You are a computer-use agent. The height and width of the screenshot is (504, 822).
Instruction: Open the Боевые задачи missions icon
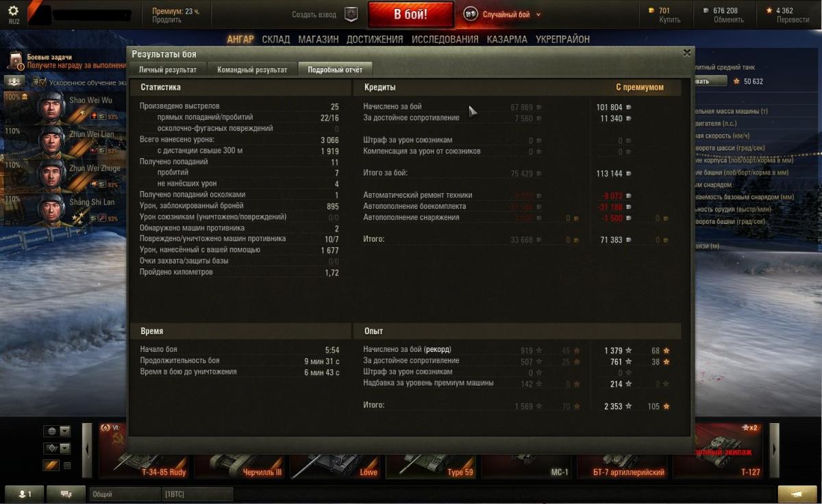click(x=15, y=61)
